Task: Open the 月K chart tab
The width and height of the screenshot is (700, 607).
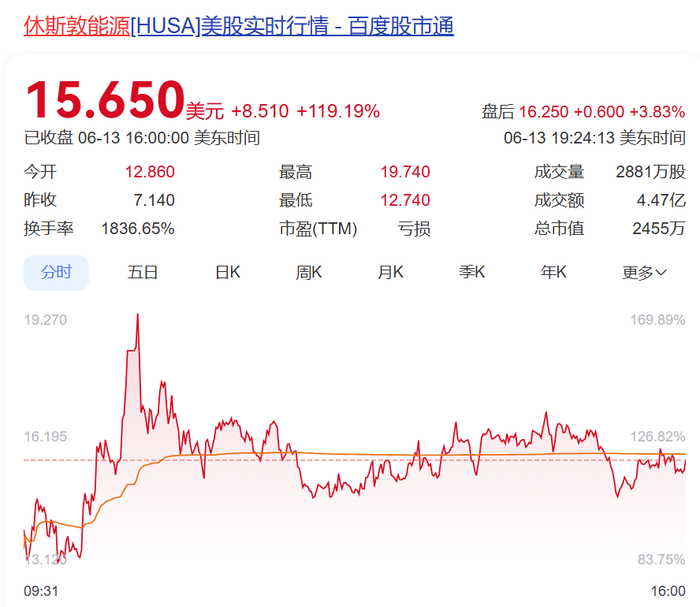Action: coord(390,272)
